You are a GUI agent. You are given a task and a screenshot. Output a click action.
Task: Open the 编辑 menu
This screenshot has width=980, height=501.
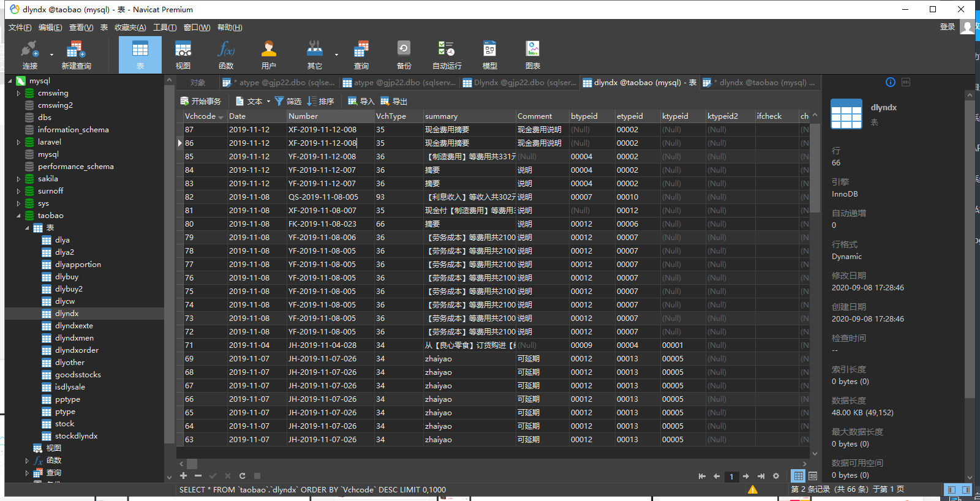(50, 28)
